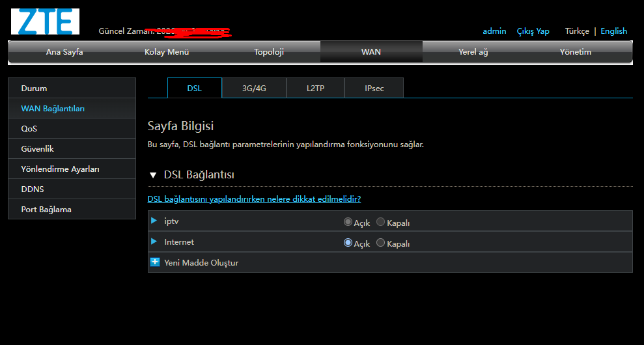This screenshot has height=345, width=644.
Task: Click the DSL Bağlantısı heading text
Action: [199, 175]
